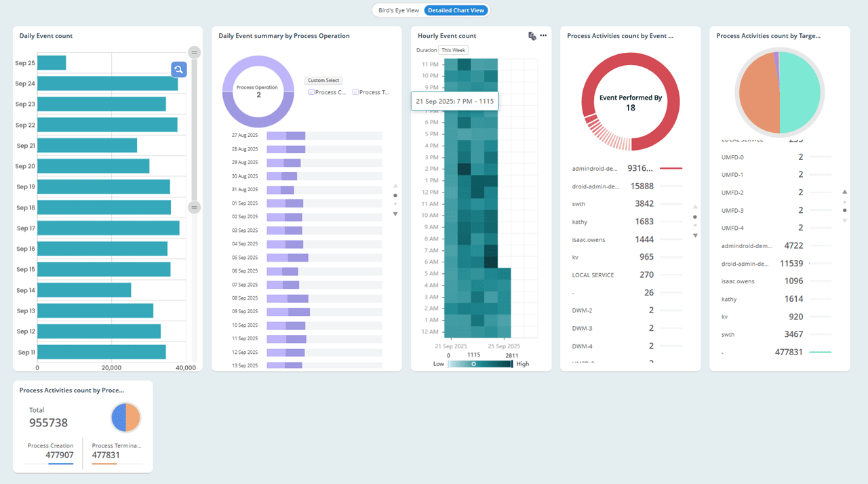This screenshot has width=868, height=484.
Task: Click the top range handle of the Daily Event scrollbar
Action: coord(195,53)
